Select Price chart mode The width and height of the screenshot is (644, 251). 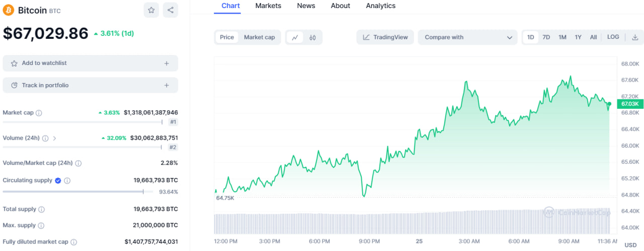coord(227,37)
